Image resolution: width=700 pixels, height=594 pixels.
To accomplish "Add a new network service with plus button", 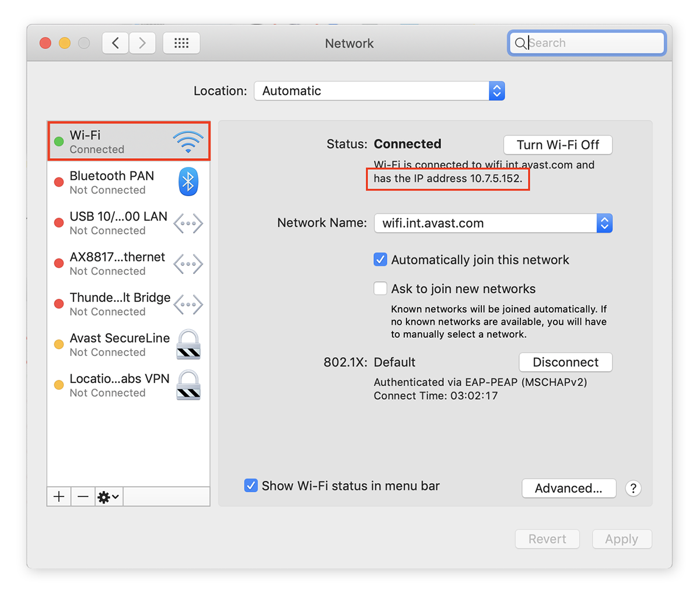I will click(x=59, y=497).
